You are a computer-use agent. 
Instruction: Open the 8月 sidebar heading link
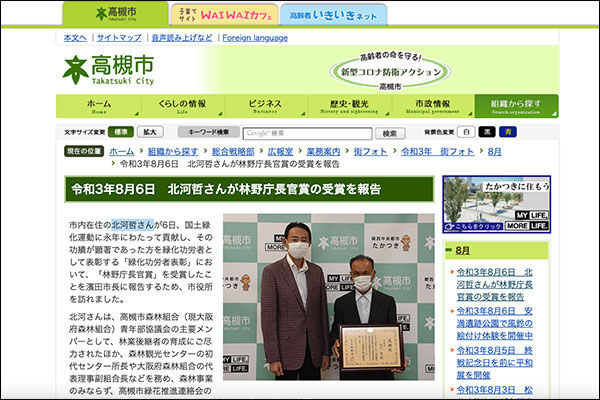point(462,251)
